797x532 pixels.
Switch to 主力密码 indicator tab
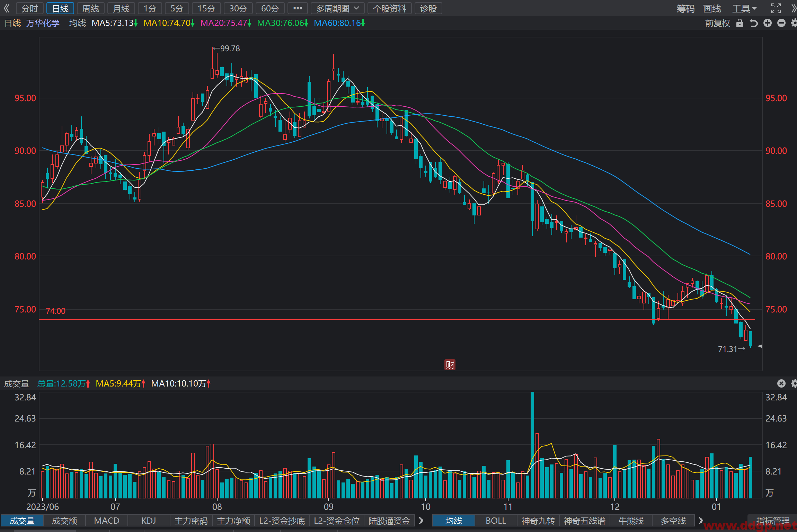coord(191,521)
